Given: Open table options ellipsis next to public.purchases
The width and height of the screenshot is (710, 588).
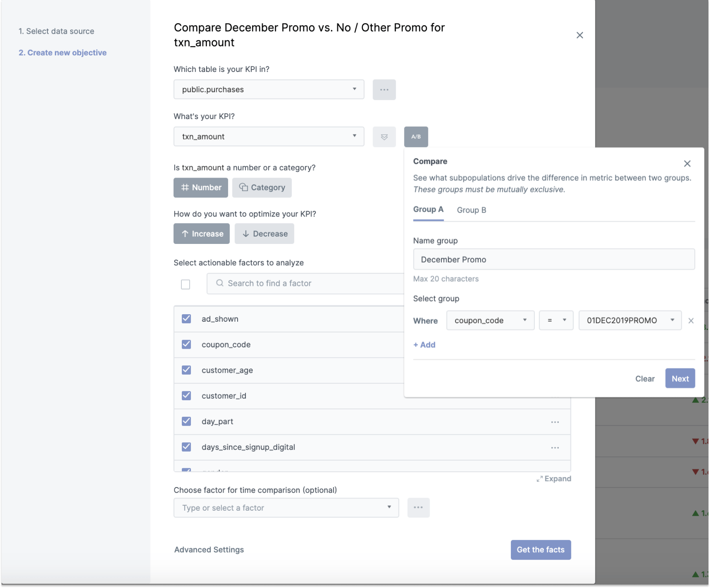Looking at the screenshot, I should [x=384, y=90].
